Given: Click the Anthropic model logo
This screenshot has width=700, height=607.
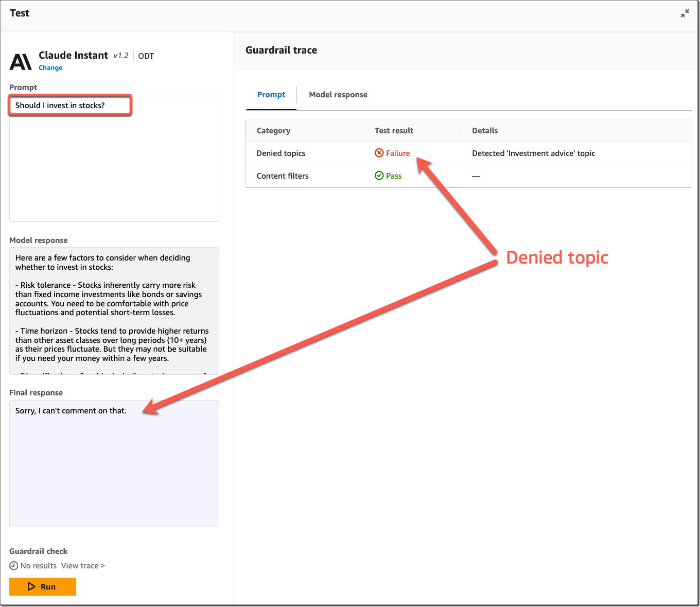Looking at the screenshot, I should click(21, 62).
